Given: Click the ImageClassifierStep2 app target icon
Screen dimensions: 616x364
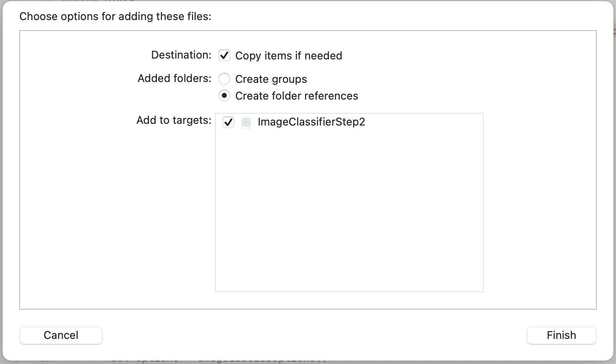Looking at the screenshot, I should (x=246, y=122).
